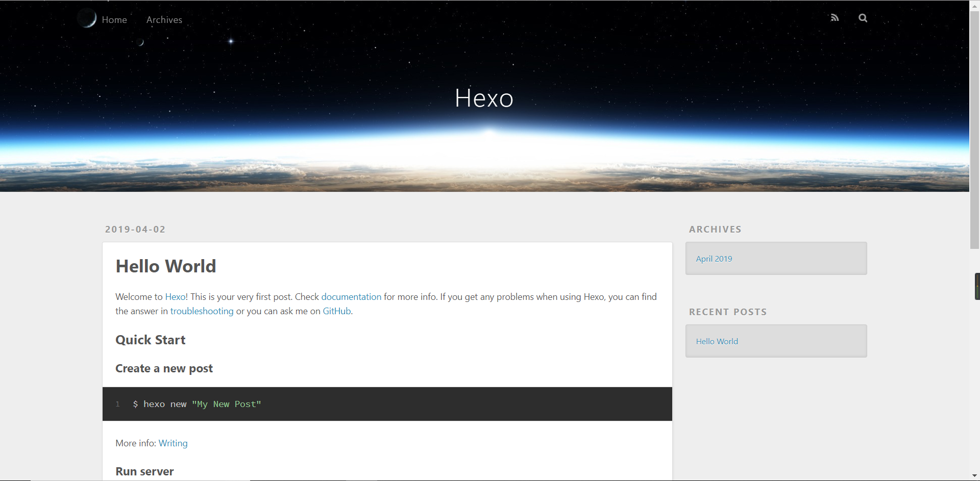
Task: Open the Hello World post title
Action: click(x=166, y=266)
